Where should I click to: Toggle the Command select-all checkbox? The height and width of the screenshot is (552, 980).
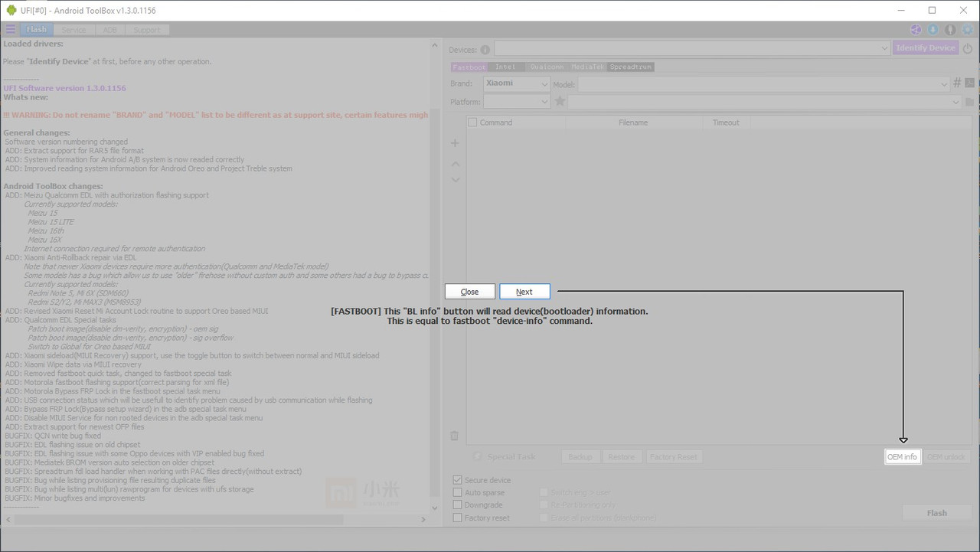(x=472, y=122)
